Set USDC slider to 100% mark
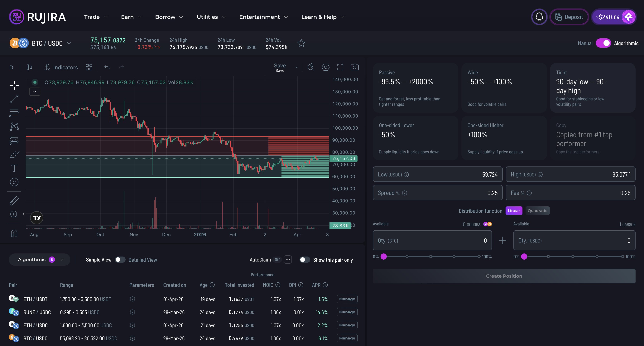 tap(622, 257)
